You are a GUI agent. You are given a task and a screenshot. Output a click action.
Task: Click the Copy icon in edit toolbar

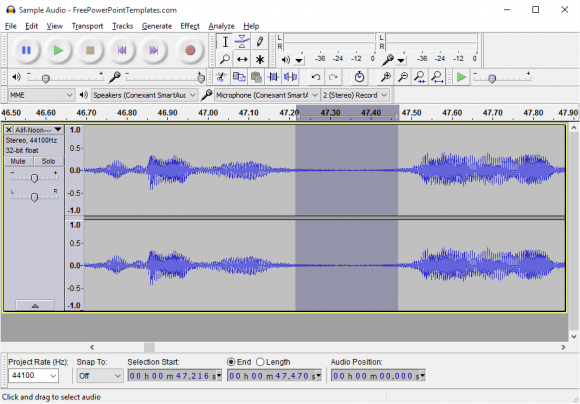click(x=239, y=77)
